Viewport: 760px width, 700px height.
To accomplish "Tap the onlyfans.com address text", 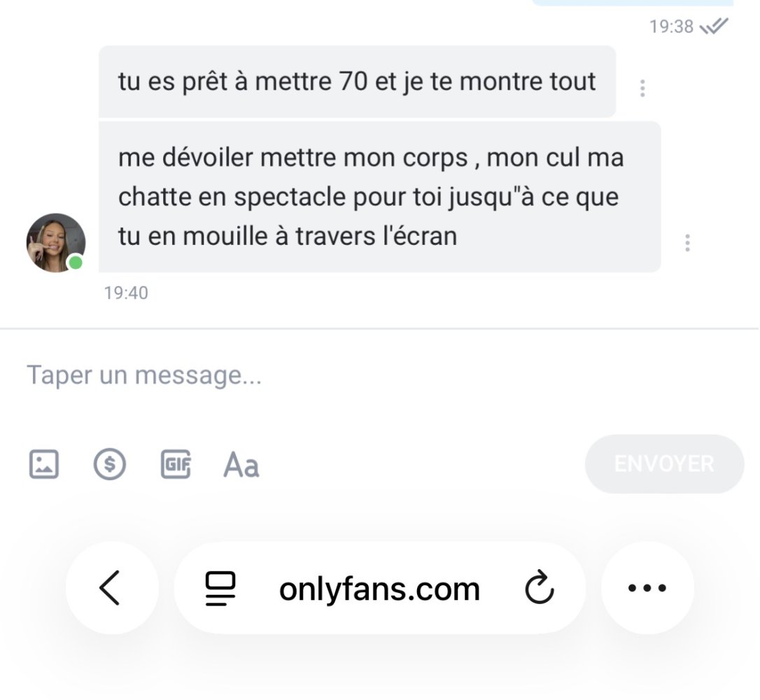I will tap(379, 589).
